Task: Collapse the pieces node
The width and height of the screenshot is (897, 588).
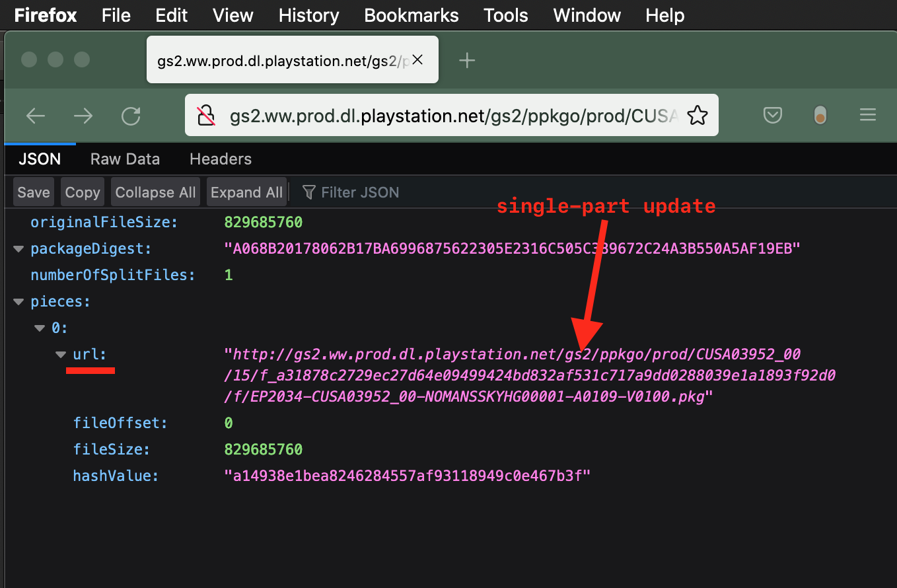Action: click(18, 302)
